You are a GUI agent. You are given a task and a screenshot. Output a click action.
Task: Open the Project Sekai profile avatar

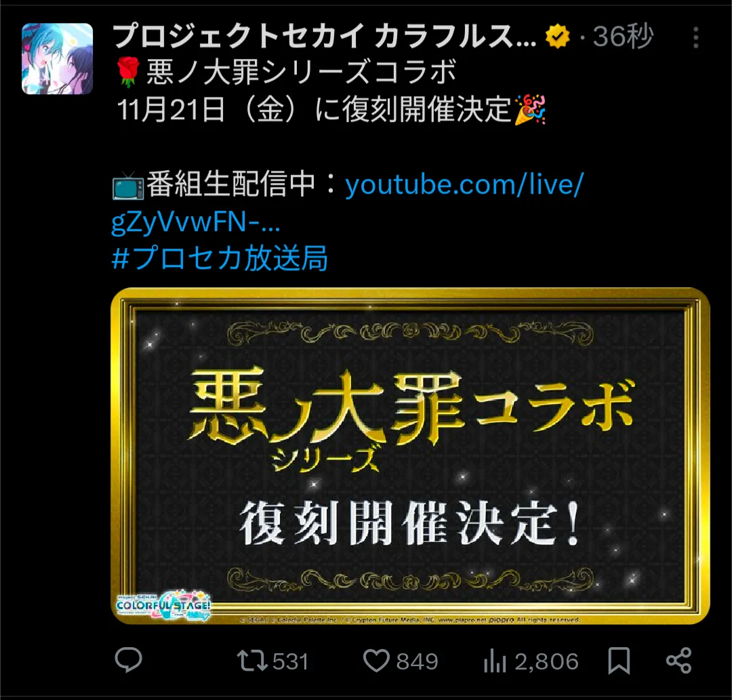point(57,59)
